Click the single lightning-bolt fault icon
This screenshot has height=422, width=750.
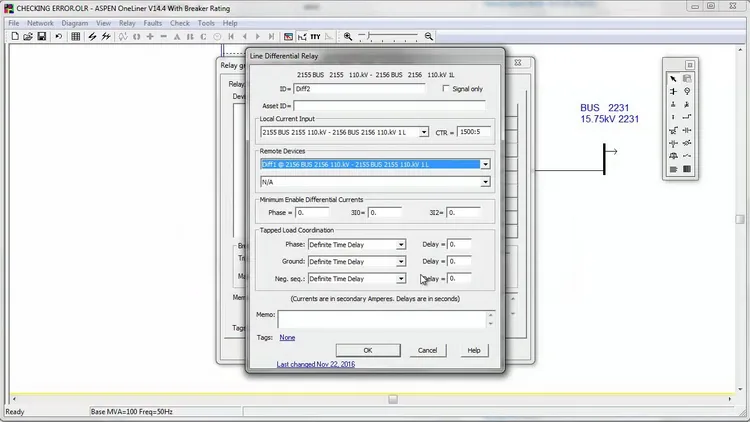(92, 36)
